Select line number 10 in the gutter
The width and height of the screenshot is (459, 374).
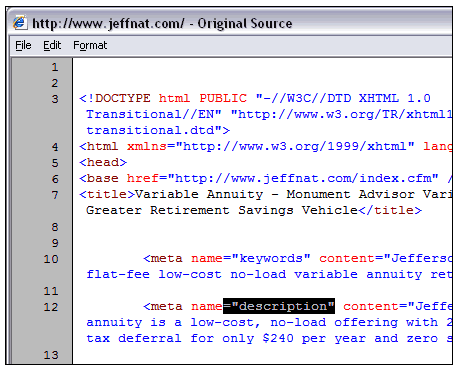click(51, 259)
